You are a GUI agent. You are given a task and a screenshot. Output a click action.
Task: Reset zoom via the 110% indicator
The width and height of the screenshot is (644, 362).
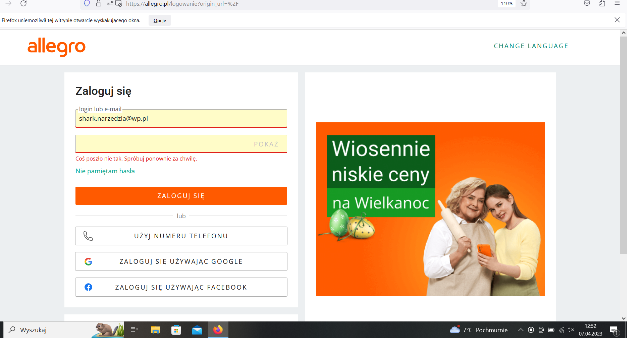506,4
